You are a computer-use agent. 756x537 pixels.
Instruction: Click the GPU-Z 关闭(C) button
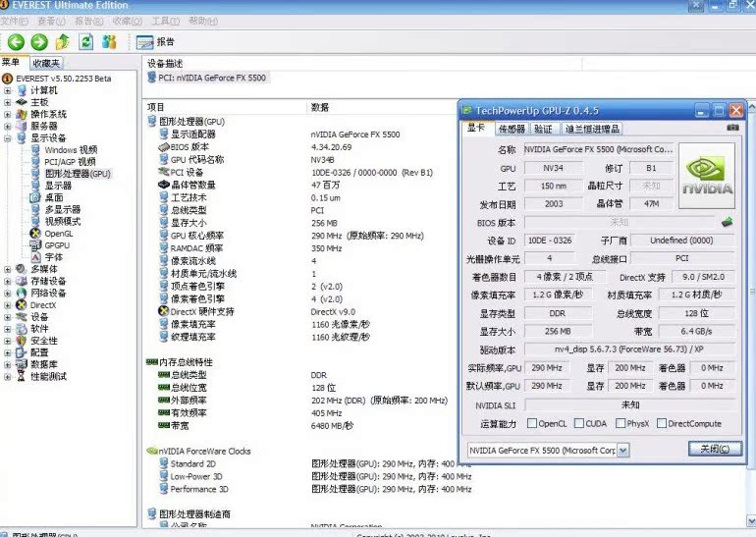pyautogui.click(x=715, y=449)
